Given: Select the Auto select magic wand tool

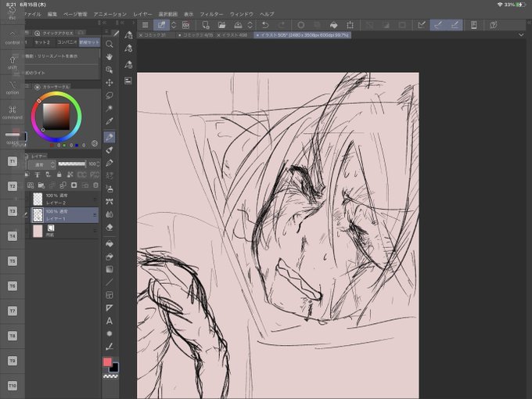Looking at the screenshot, I should tap(110, 108).
